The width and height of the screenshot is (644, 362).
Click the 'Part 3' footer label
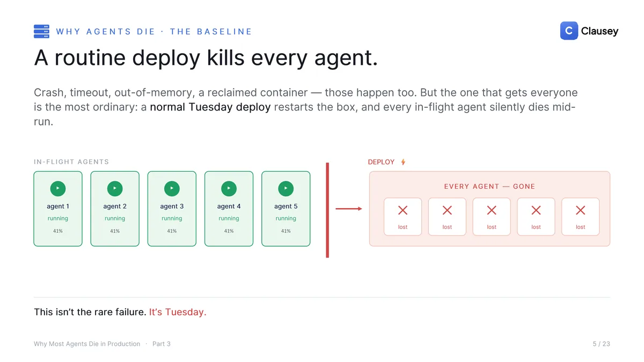162,344
